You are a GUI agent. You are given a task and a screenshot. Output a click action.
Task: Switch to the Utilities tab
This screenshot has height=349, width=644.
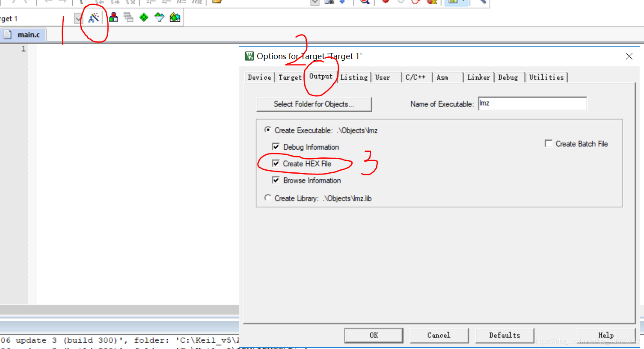tap(546, 77)
